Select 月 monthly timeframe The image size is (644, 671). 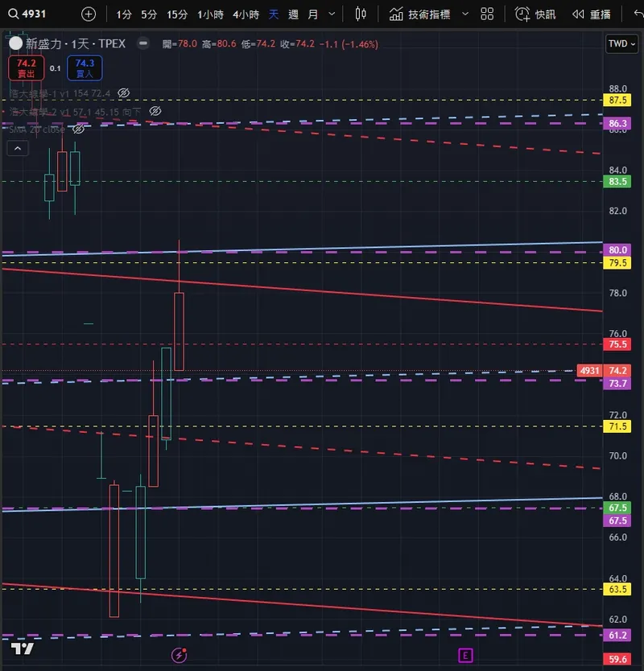point(313,14)
